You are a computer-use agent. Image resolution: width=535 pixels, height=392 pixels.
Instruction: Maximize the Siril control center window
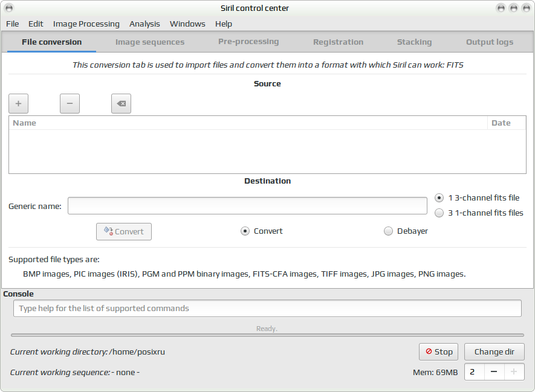click(x=513, y=8)
